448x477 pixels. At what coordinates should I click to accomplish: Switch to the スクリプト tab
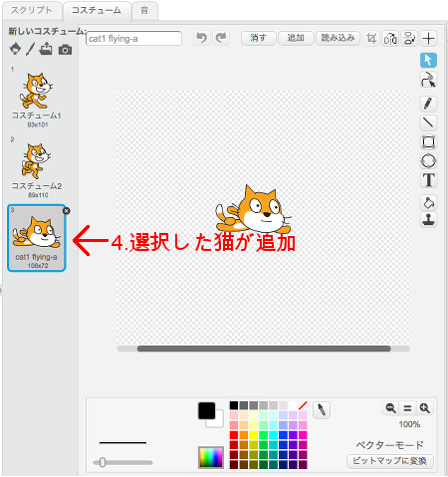click(32, 10)
